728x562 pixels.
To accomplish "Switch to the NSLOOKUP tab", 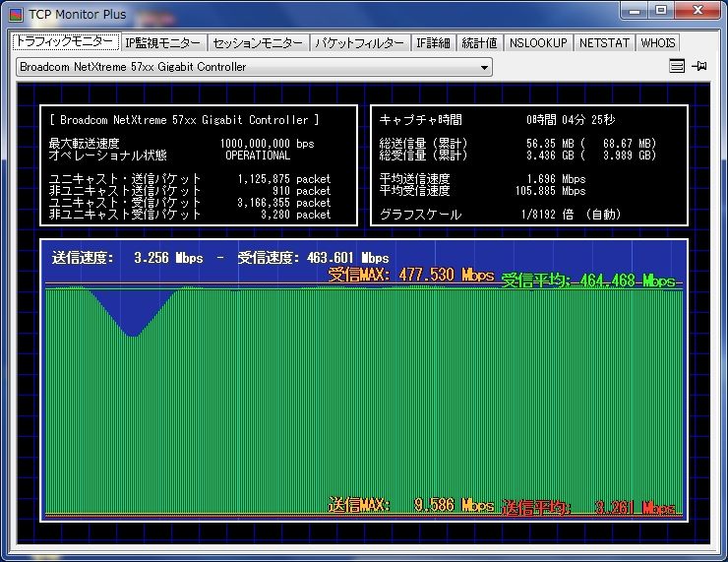I will (x=538, y=43).
